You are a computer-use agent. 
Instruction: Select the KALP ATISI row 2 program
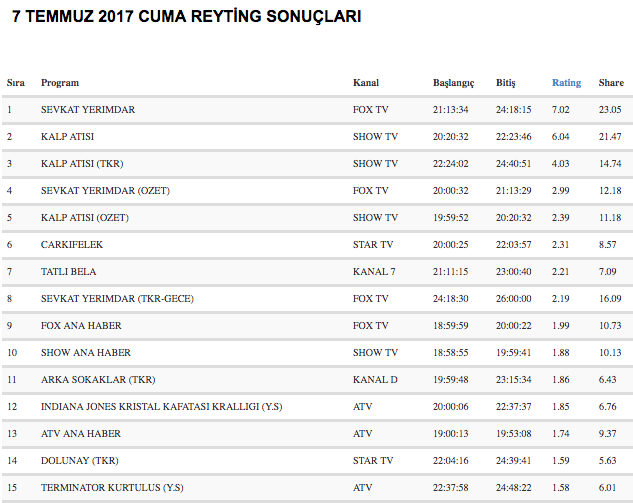point(67,137)
